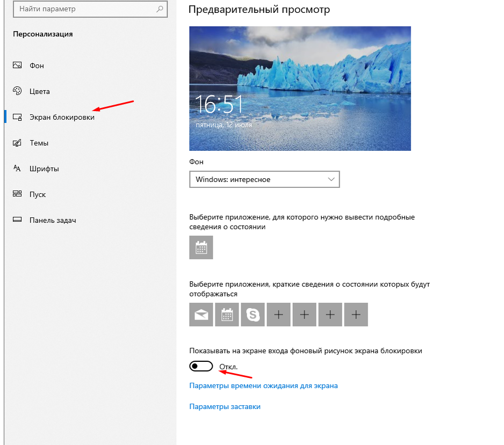Add app with second plus tile

click(305, 315)
